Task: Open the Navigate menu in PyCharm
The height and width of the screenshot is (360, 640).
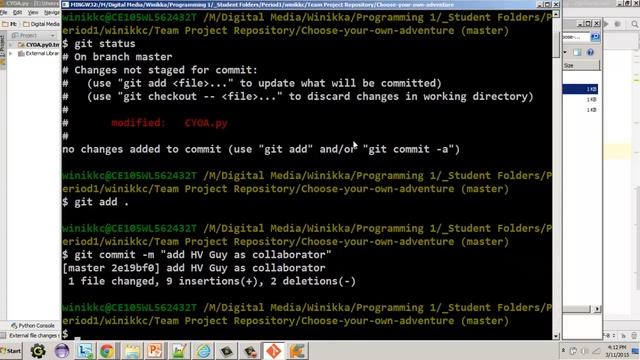Action: click(52, 13)
